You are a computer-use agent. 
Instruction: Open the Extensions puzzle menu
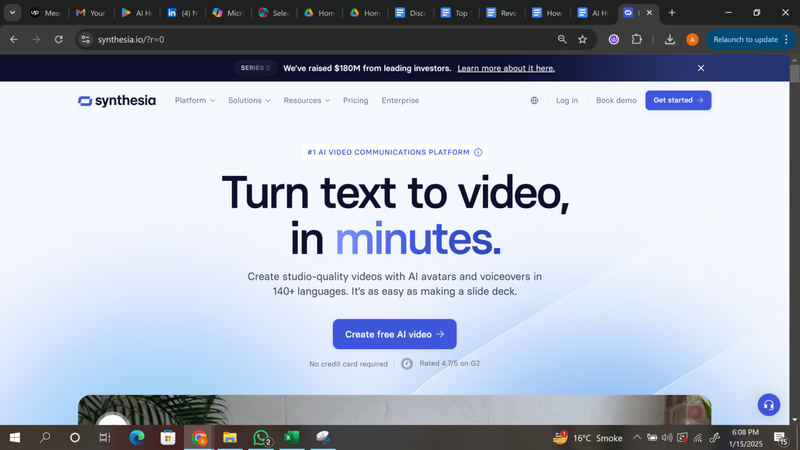click(x=636, y=39)
